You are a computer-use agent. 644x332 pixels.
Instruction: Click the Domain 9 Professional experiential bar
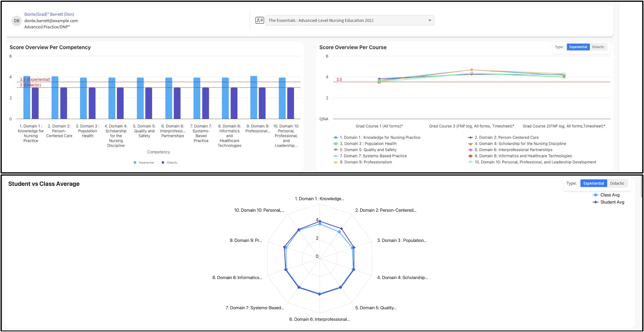(x=254, y=97)
